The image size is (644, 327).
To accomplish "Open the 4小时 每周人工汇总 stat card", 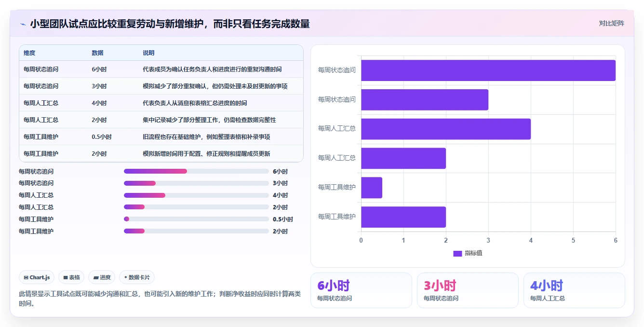I will pos(574,290).
